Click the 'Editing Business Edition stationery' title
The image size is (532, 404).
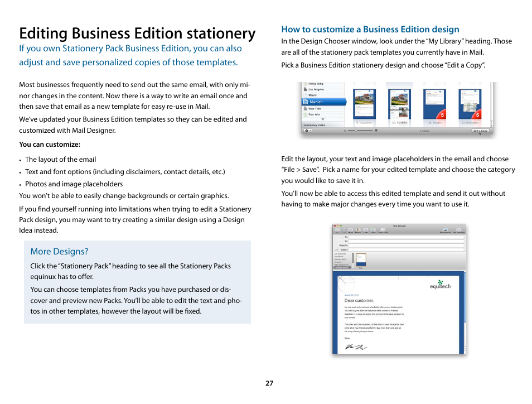[x=137, y=33]
